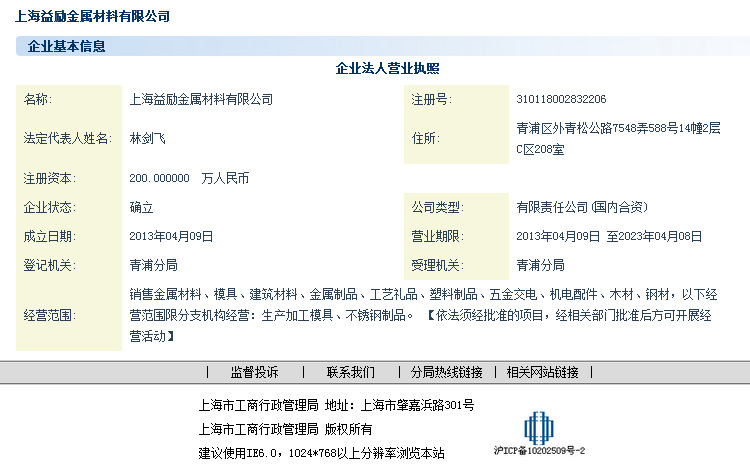The height and width of the screenshot is (471, 750).
Task: Click the company type 有限责任公司(国内合资)
Action: [x=582, y=207]
